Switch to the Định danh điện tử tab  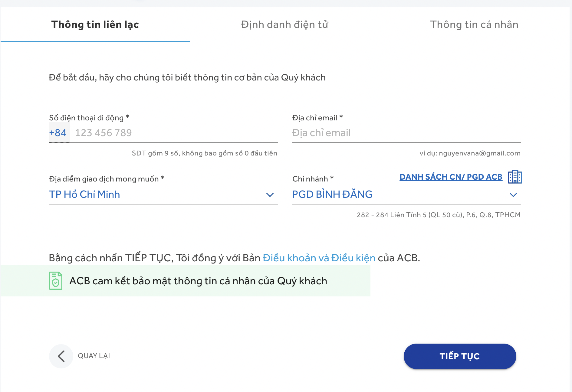pos(285,24)
